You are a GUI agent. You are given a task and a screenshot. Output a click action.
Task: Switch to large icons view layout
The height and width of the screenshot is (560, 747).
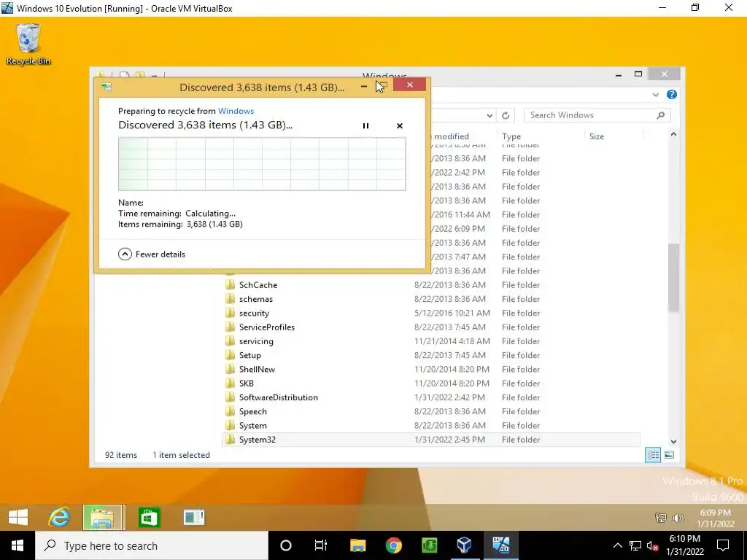(x=669, y=455)
